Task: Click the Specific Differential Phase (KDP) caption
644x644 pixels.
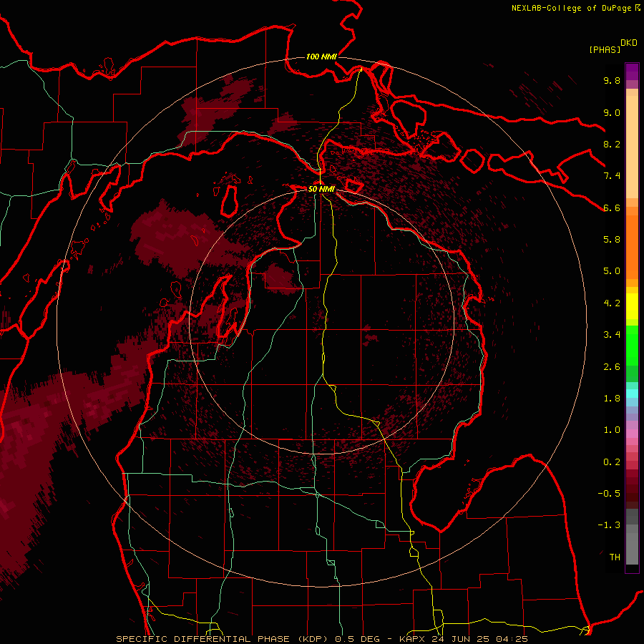Action: [x=224, y=639]
